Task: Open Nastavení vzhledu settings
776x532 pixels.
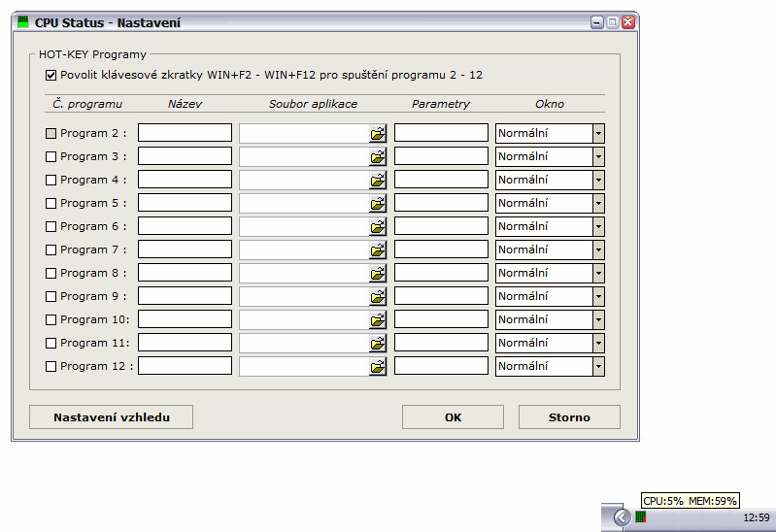Action: click(112, 417)
